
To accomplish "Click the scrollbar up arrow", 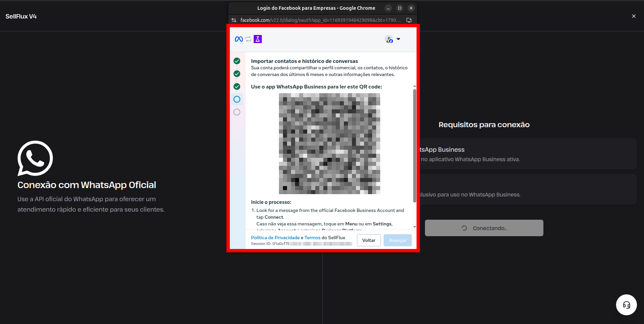I will pos(415,86).
